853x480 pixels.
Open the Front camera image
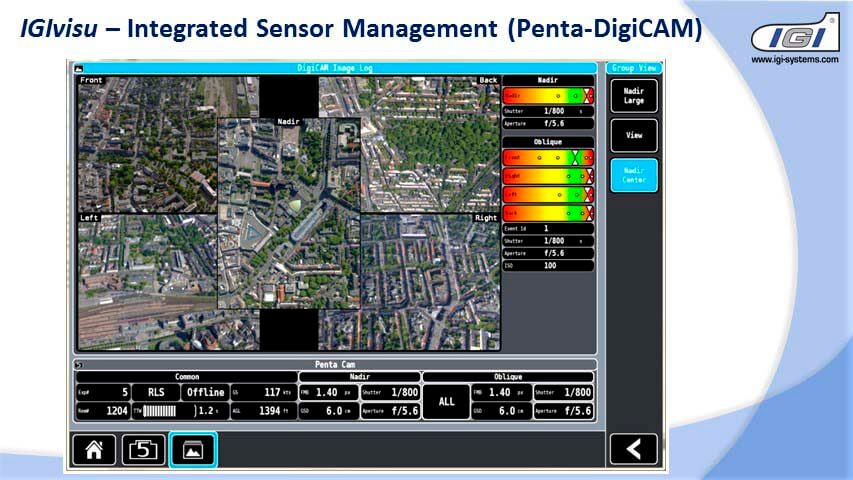click(147, 144)
